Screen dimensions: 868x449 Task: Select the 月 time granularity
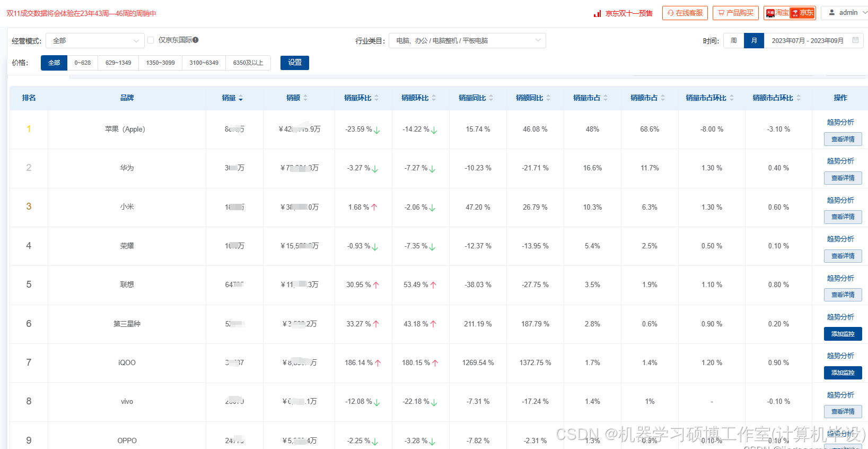(x=754, y=41)
